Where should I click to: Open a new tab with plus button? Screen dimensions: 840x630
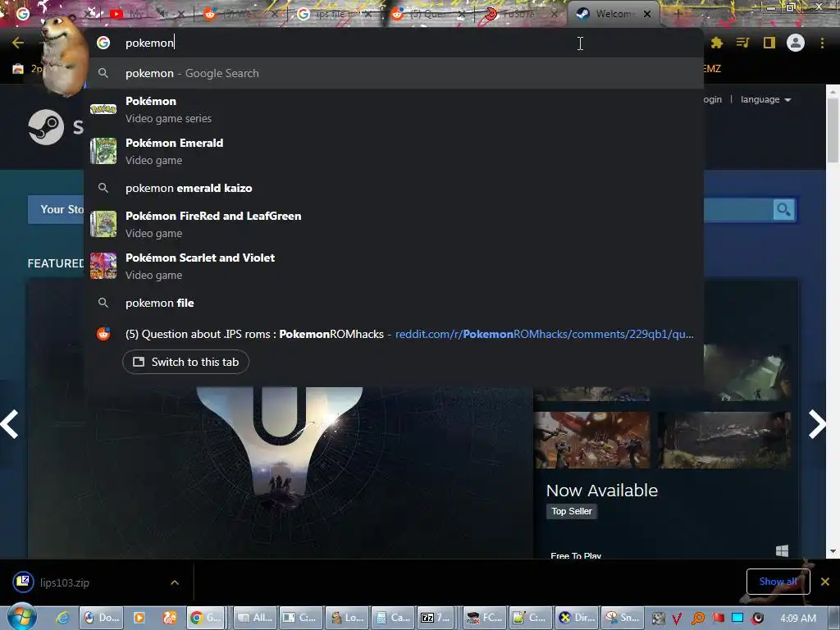point(678,14)
